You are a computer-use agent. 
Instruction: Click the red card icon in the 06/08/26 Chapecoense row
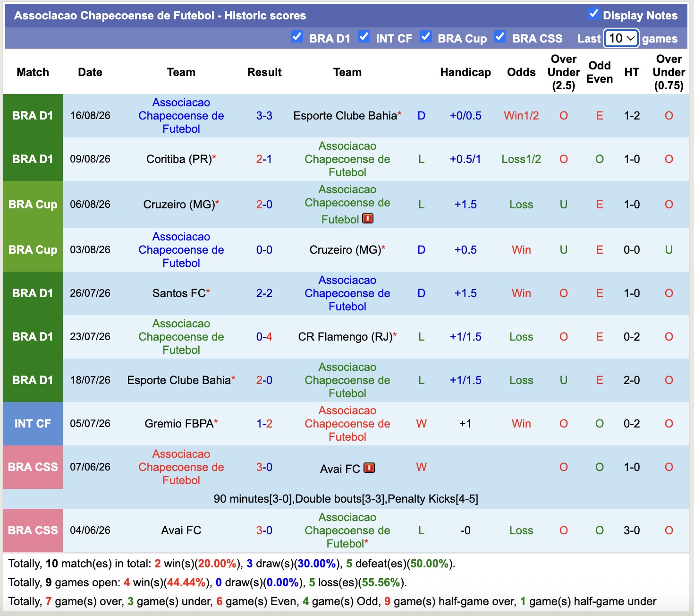coord(368,218)
